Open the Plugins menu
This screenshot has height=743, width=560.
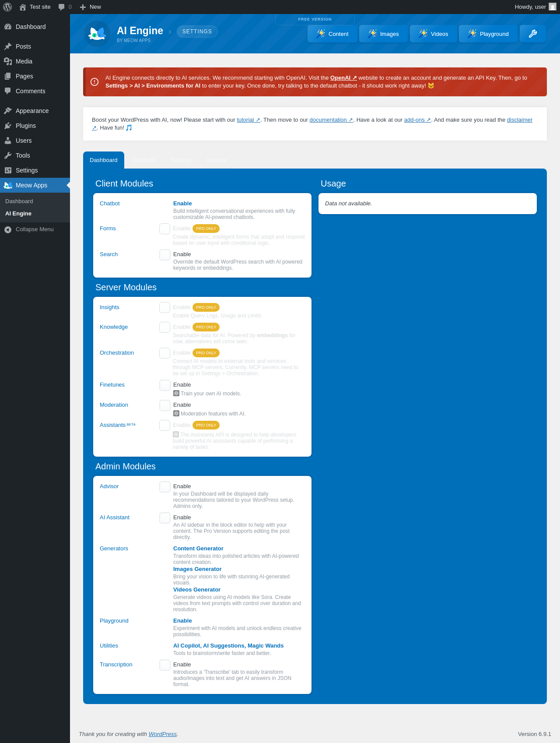35,126
